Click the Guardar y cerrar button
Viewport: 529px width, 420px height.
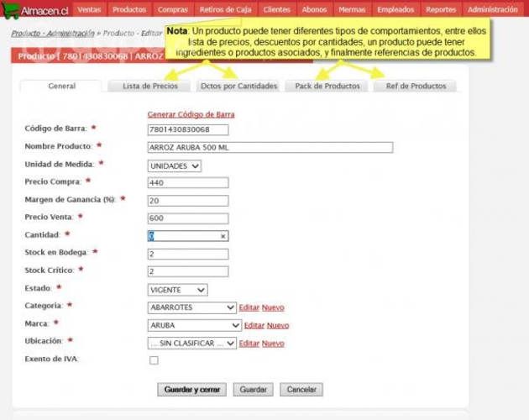pos(192,390)
